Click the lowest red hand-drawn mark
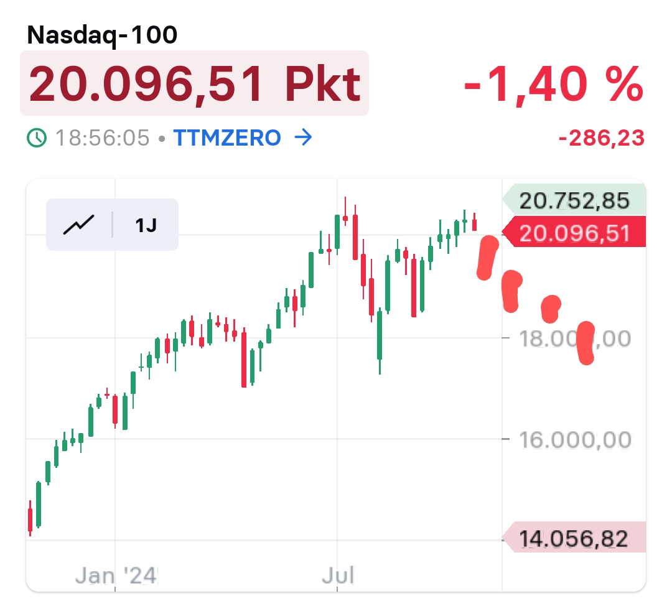This screenshot has width=672, height=616. (586, 342)
